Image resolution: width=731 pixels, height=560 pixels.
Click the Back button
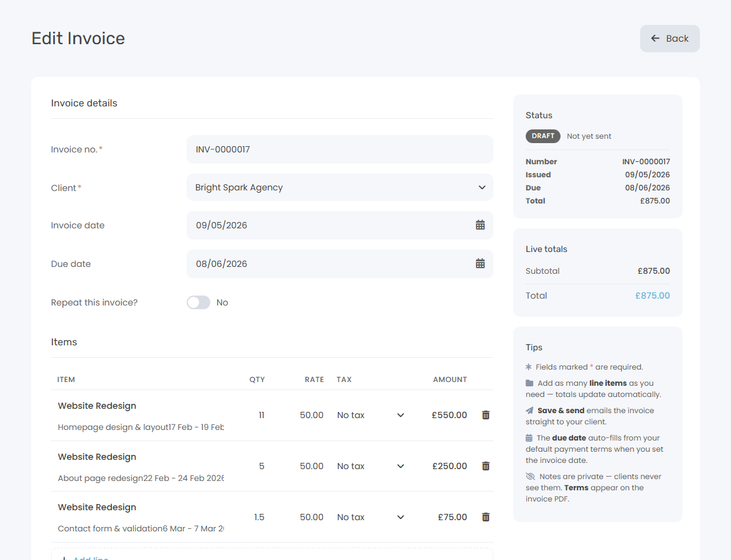[x=669, y=39]
